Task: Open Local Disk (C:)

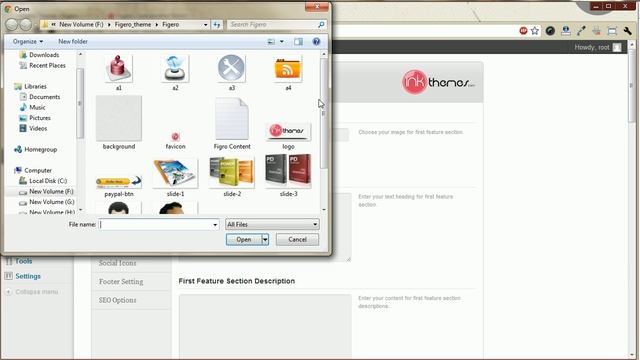Action: pos(43,181)
